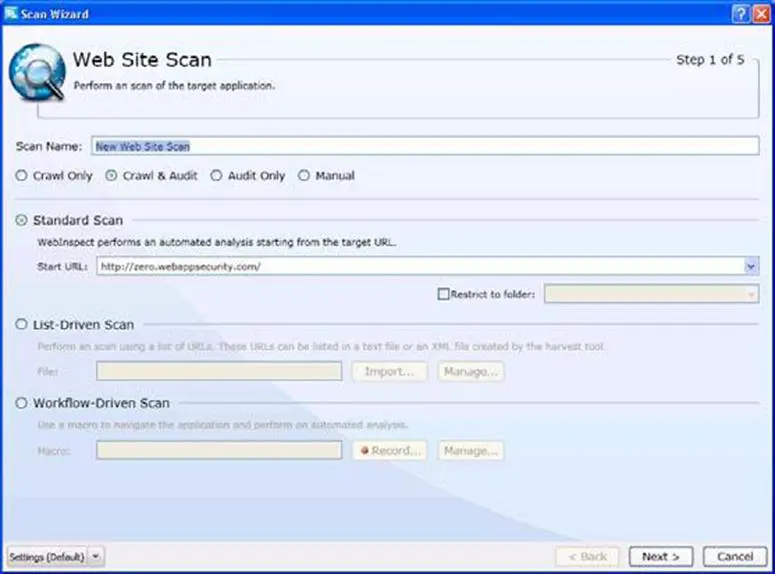The height and width of the screenshot is (574, 775).
Task: Select the Standard Scan option
Action: [22, 220]
